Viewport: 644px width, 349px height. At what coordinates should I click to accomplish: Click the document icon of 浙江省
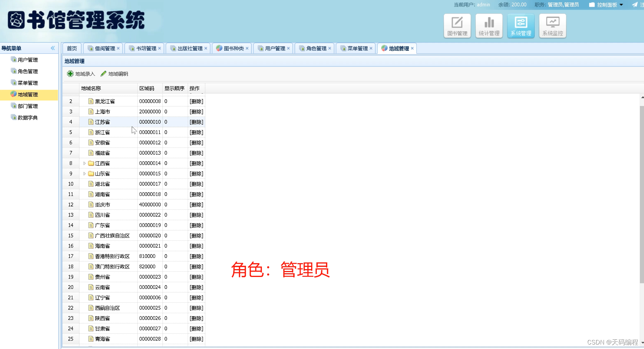tap(91, 132)
